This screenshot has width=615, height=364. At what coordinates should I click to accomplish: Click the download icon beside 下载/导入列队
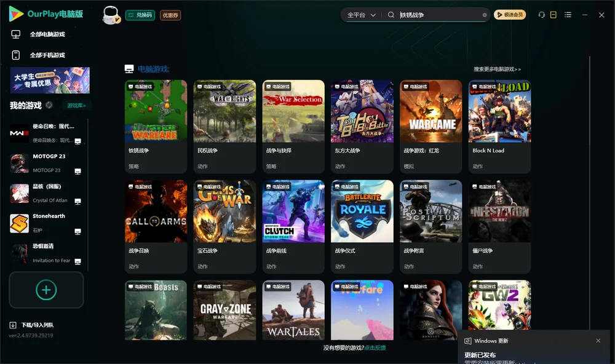pos(12,325)
